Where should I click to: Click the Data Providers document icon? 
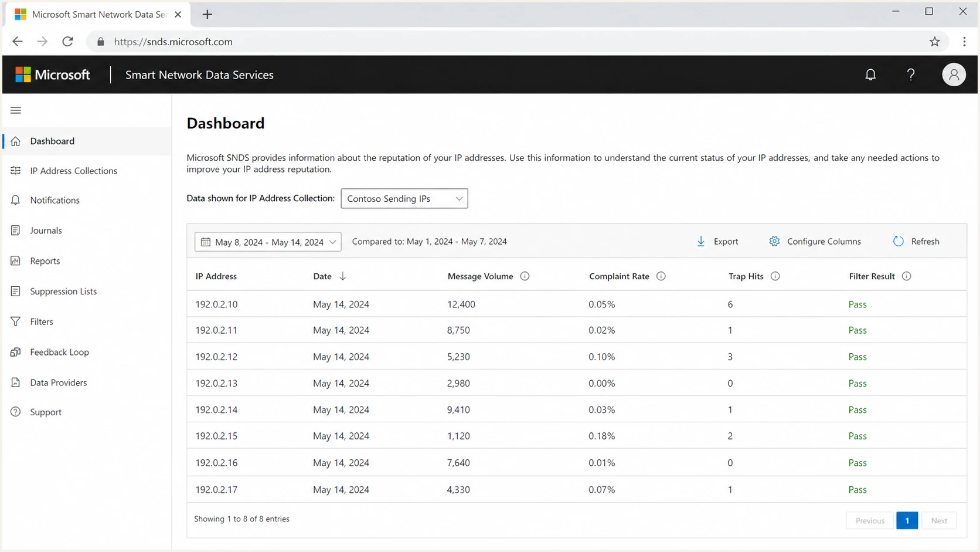click(x=16, y=382)
